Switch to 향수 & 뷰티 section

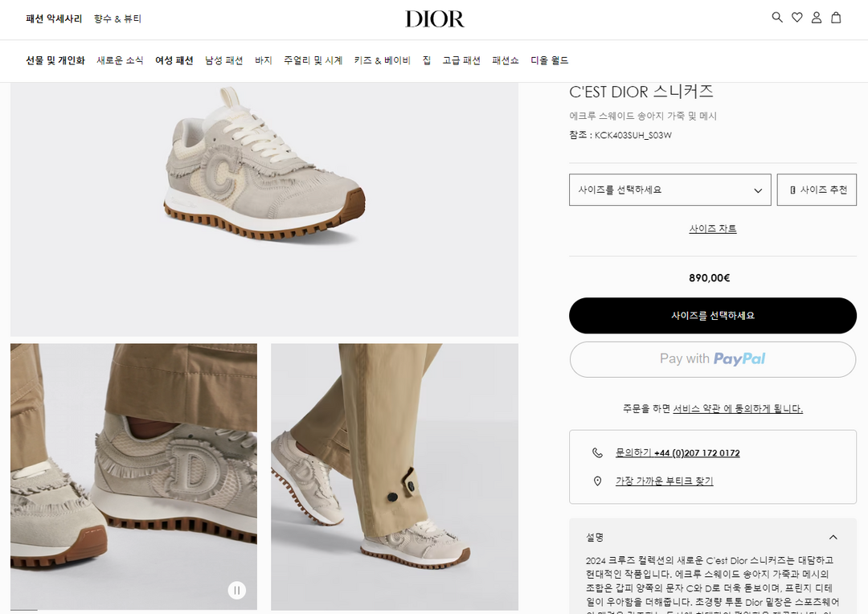click(x=117, y=18)
